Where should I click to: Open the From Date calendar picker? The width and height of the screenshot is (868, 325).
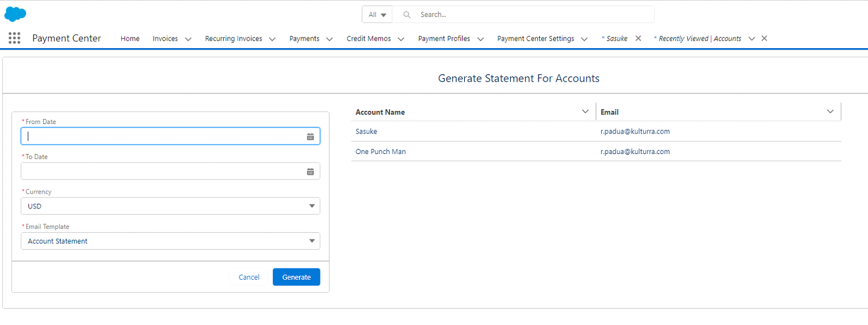pos(310,136)
